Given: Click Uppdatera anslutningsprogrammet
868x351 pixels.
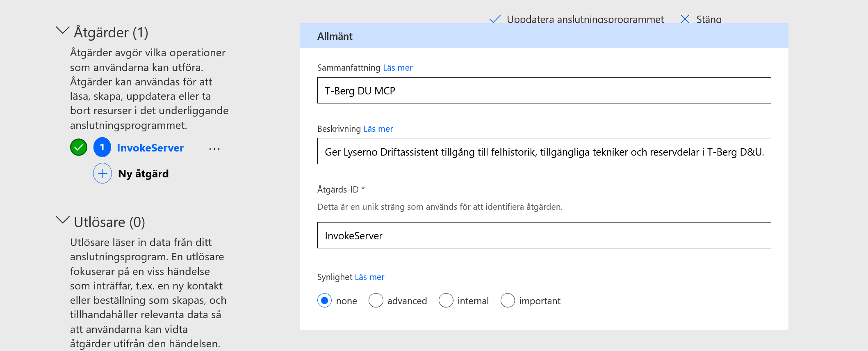Looking at the screenshot, I should coord(585,19).
